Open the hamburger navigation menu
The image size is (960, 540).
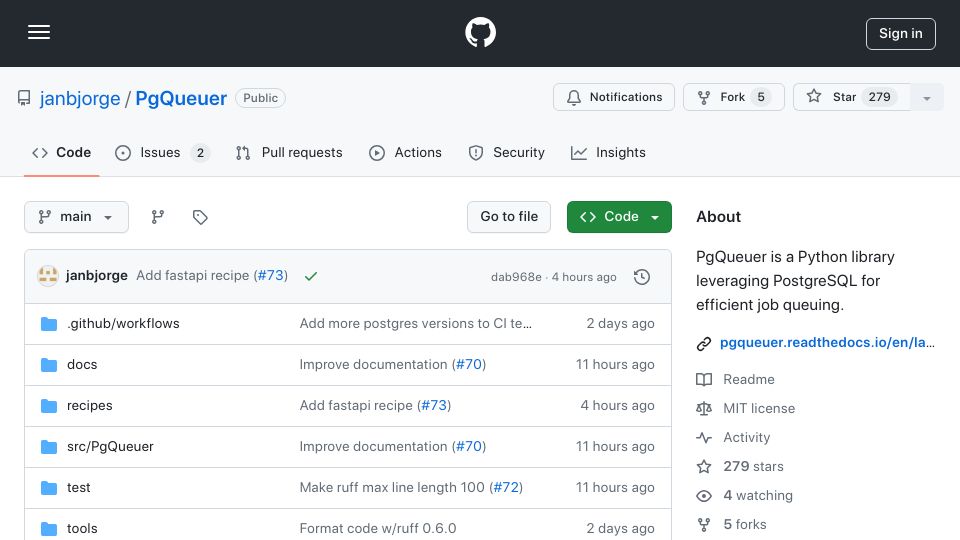tap(39, 32)
